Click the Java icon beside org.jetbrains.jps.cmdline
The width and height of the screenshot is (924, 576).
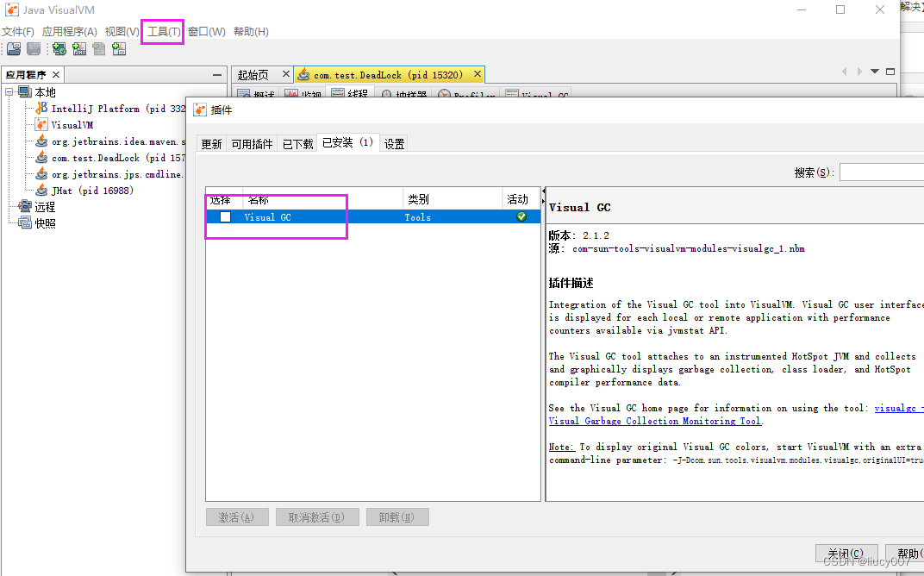click(41, 174)
